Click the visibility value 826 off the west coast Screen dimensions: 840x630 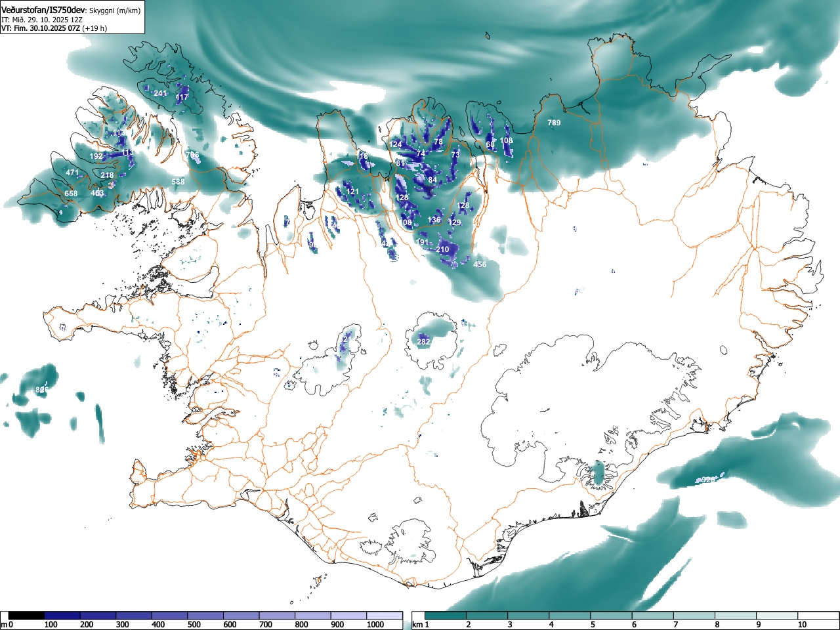pos(42,390)
